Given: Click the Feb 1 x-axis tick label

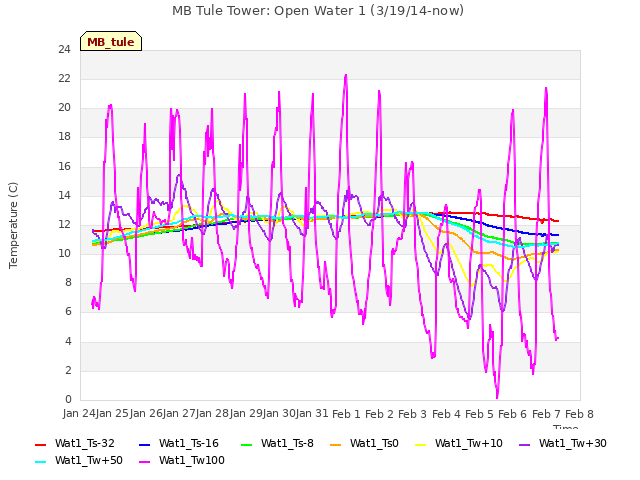Looking at the screenshot, I should [x=346, y=414].
